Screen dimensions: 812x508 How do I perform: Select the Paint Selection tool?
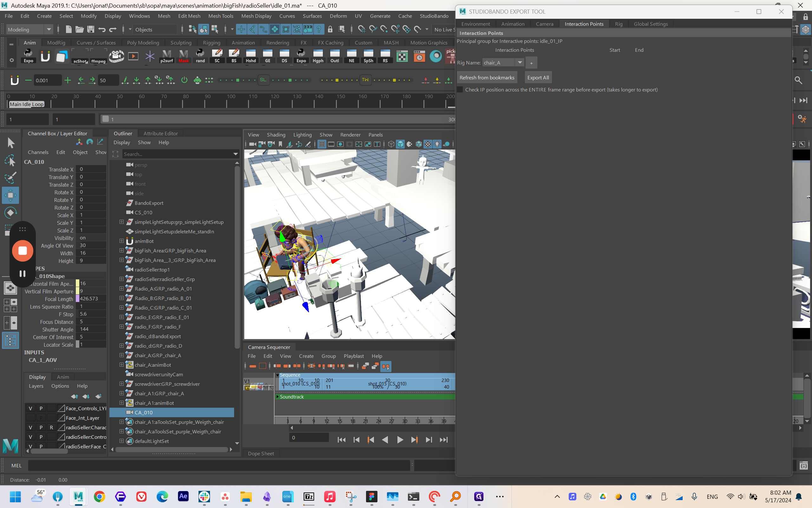pos(10,177)
